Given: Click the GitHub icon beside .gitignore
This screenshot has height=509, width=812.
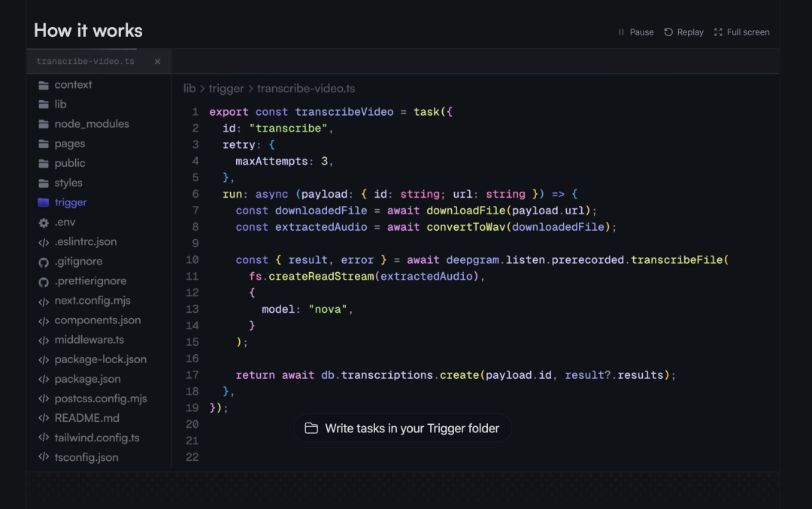Looking at the screenshot, I should point(44,262).
